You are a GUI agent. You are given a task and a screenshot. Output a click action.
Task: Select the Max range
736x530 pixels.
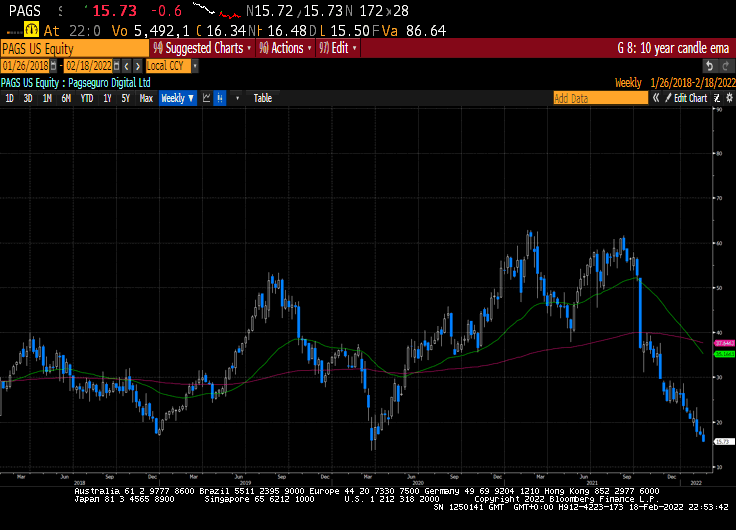[146, 98]
